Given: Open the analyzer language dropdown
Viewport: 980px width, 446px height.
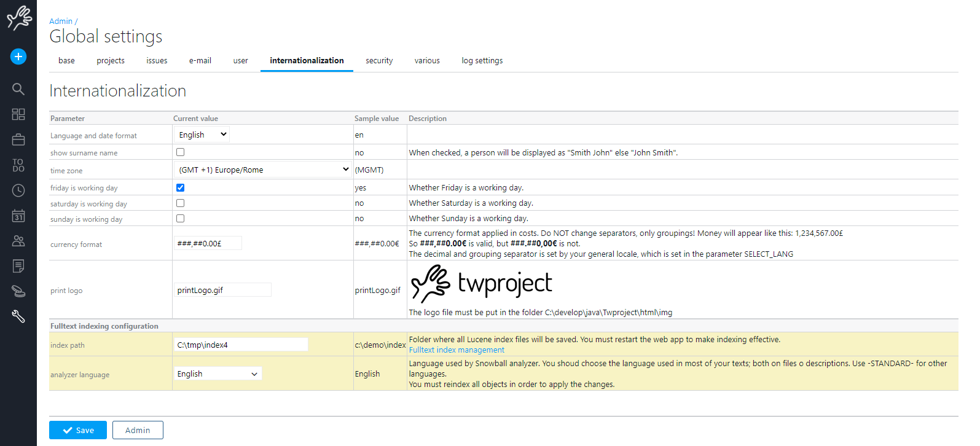Looking at the screenshot, I should point(218,374).
